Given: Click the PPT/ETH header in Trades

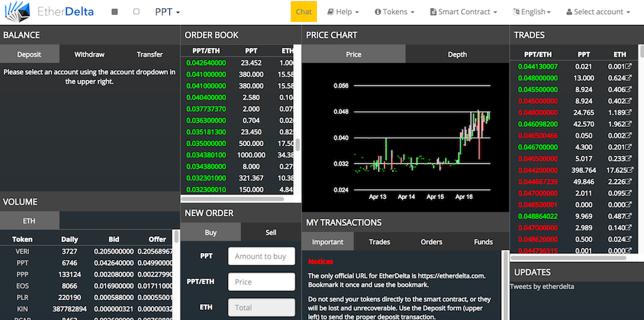Looking at the screenshot, I should click(538, 54).
